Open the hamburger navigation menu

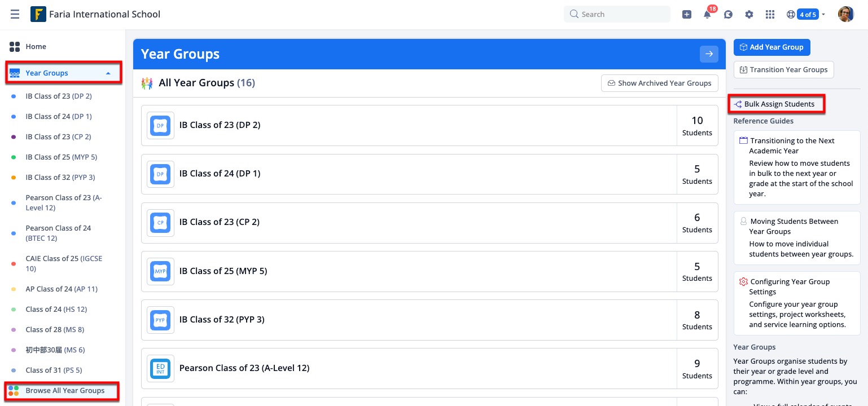(15, 14)
